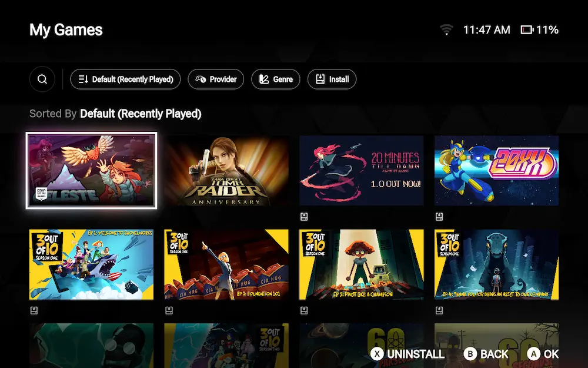The height and width of the screenshot is (368, 588).
Task: Open 3 out of 10 Ep 1 Welcome to Shovelworks
Action: pyautogui.click(x=92, y=264)
